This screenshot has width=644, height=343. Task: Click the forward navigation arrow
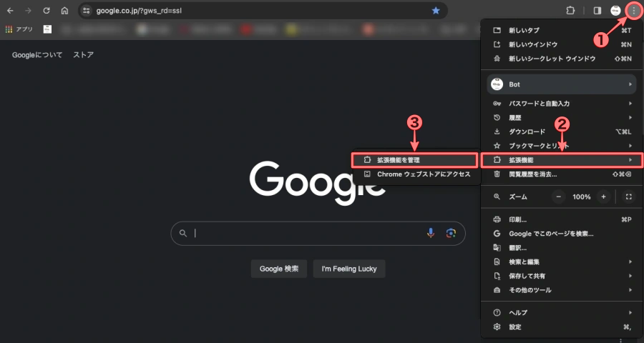click(x=29, y=11)
